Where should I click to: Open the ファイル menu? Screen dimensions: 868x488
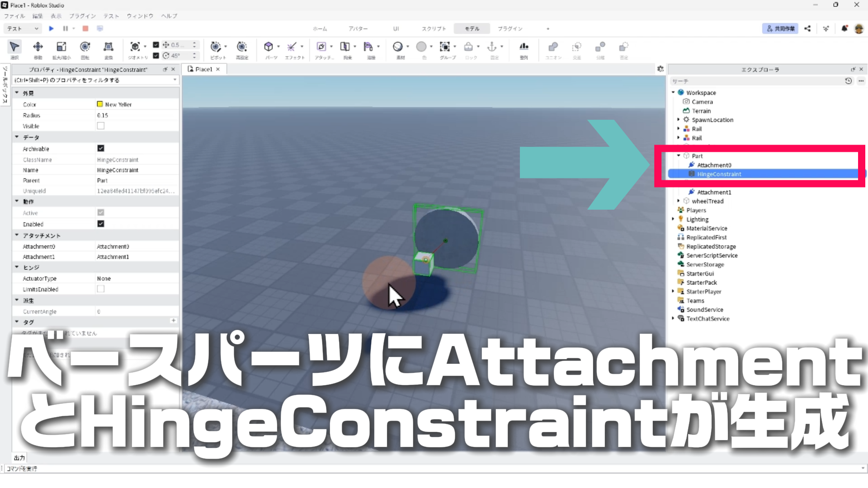click(x=14, y=16)
